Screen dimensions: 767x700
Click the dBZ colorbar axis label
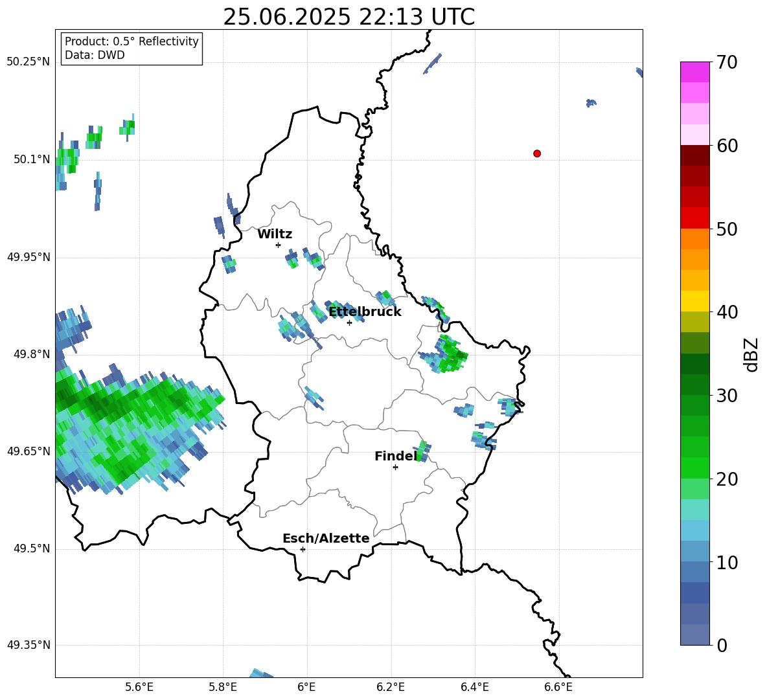tap(751, 354)
